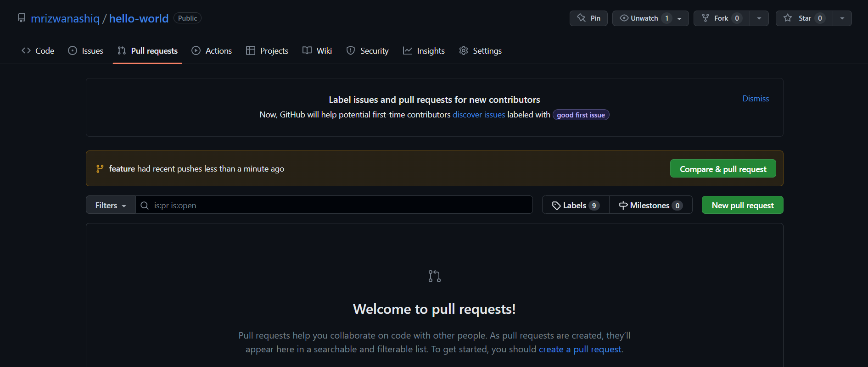The width and height of the screenshot is (868, 367).
Task: Click the feature branch name in banner
Action: click(x=122, y=169)
